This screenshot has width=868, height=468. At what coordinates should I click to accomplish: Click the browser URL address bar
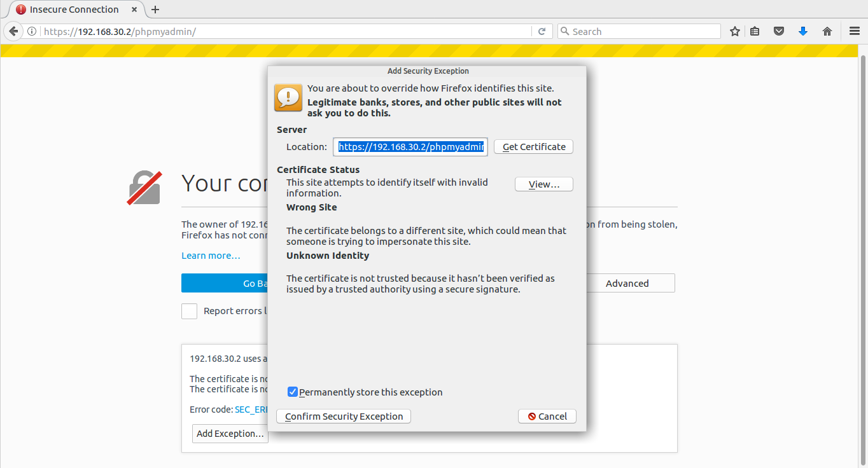286,31
